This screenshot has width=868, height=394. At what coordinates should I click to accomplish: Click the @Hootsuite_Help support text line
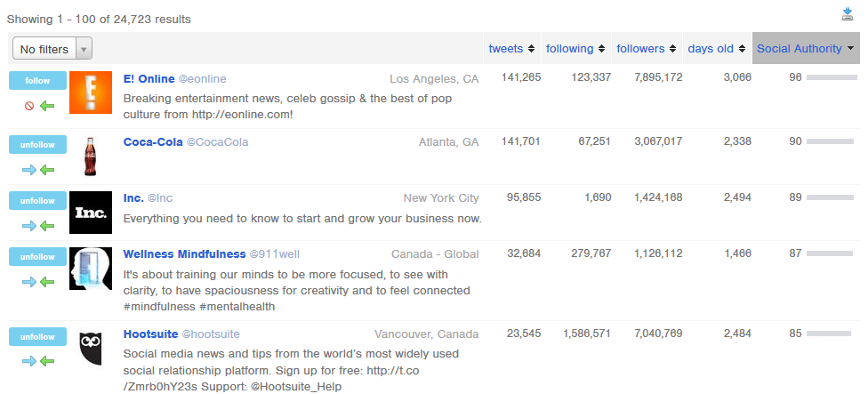click(232, 387)
